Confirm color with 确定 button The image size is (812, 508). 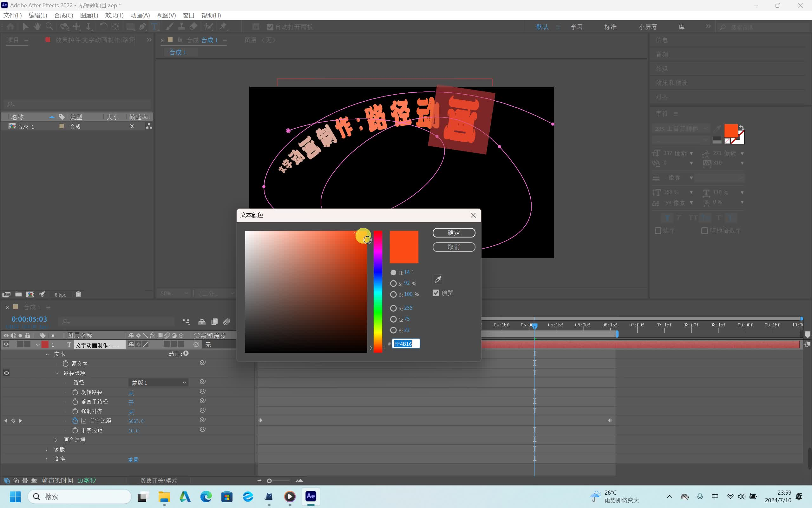pyautogui.click(x=454, y=232)
